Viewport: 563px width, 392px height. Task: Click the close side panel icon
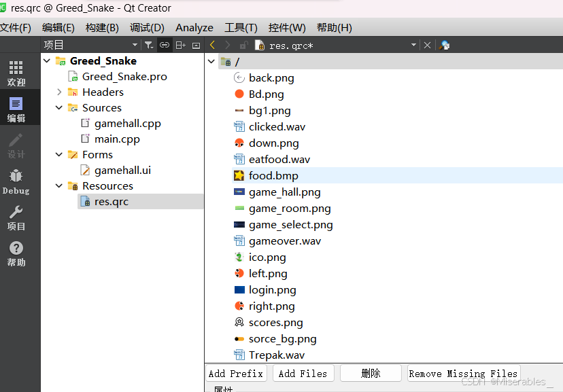[196, 46]
